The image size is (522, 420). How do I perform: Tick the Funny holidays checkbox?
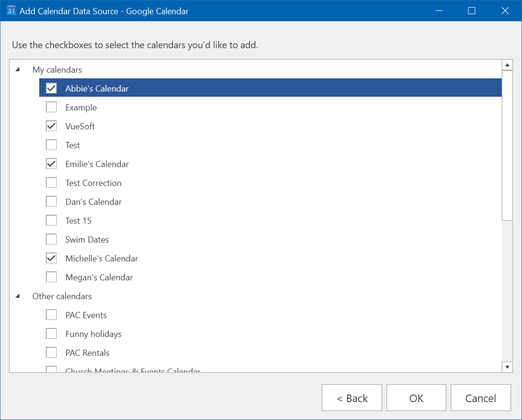click(51, 334)
